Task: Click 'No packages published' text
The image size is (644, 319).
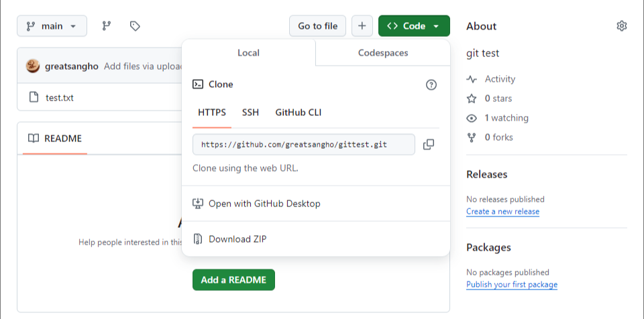Action: pos(508,272)
